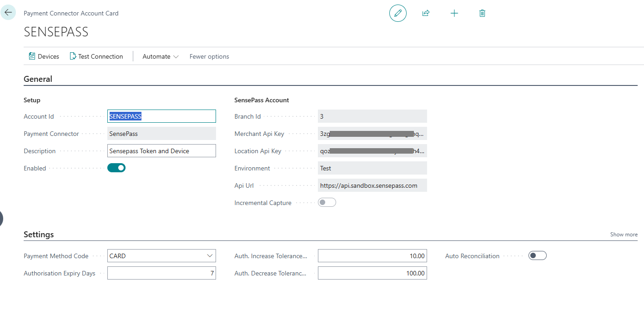Click the plus icon to create new
The height and width of the screenshot is (315, 644).
454,13
